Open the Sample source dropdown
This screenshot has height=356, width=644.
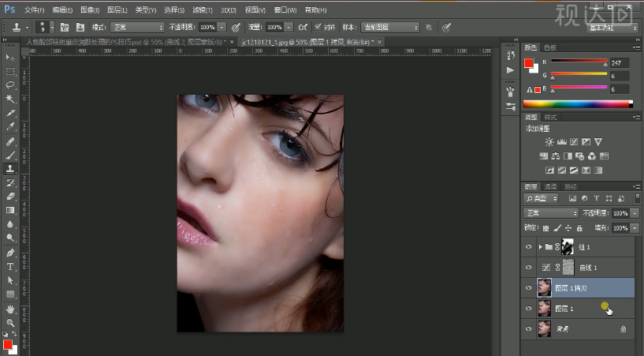pos(390,27)
